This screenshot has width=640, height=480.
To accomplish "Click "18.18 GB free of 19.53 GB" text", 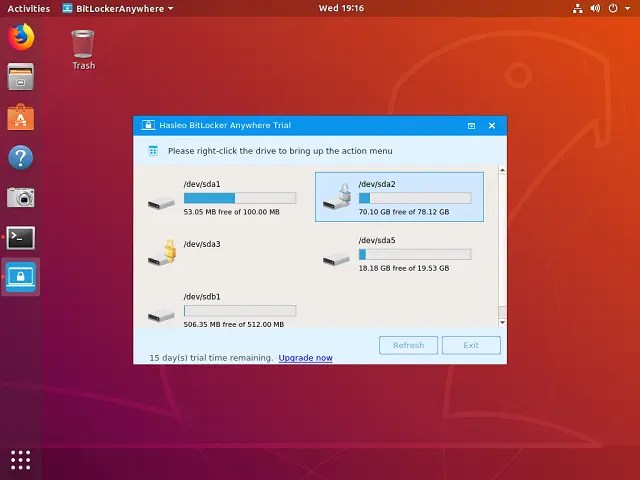I will point(404,268).
